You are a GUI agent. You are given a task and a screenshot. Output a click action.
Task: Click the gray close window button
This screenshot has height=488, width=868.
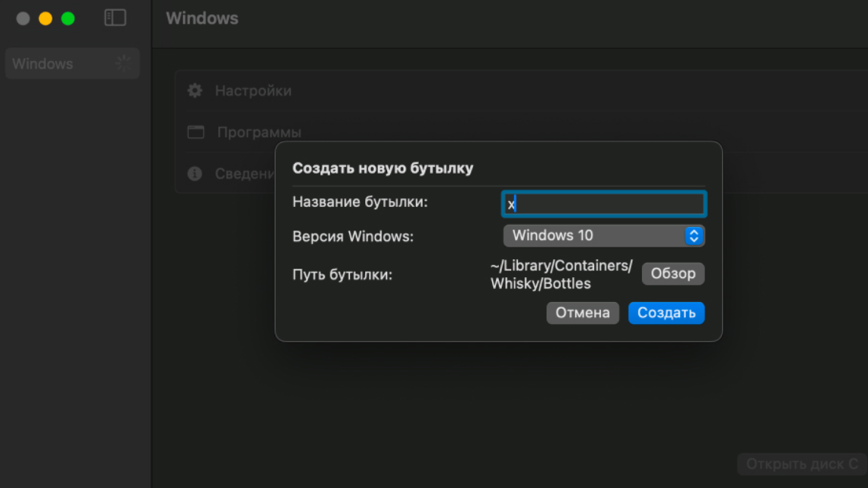[23, 19]
